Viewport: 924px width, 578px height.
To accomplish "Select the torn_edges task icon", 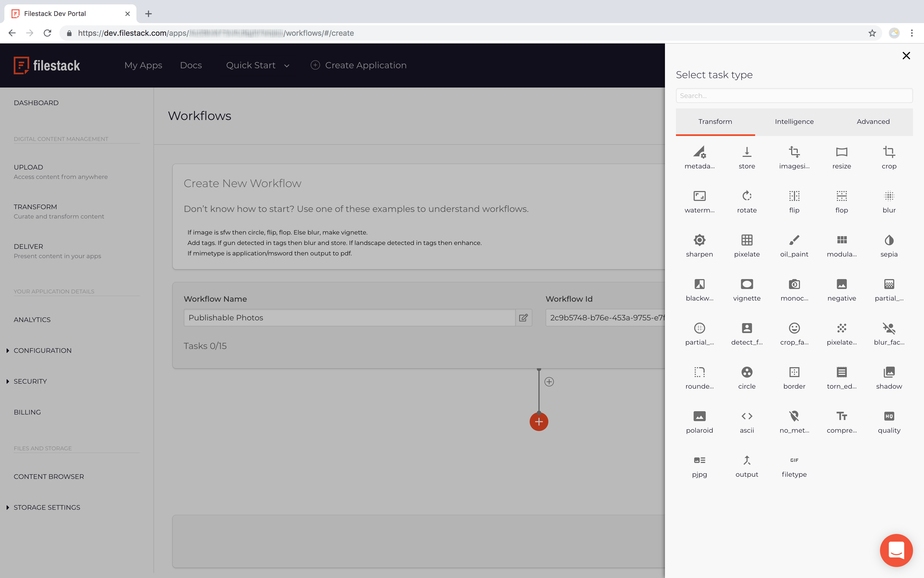I will click(x=842, y=372).
